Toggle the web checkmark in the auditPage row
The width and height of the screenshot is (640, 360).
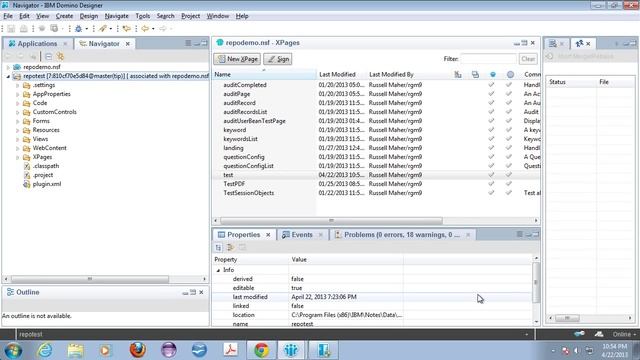click(491, 94)
